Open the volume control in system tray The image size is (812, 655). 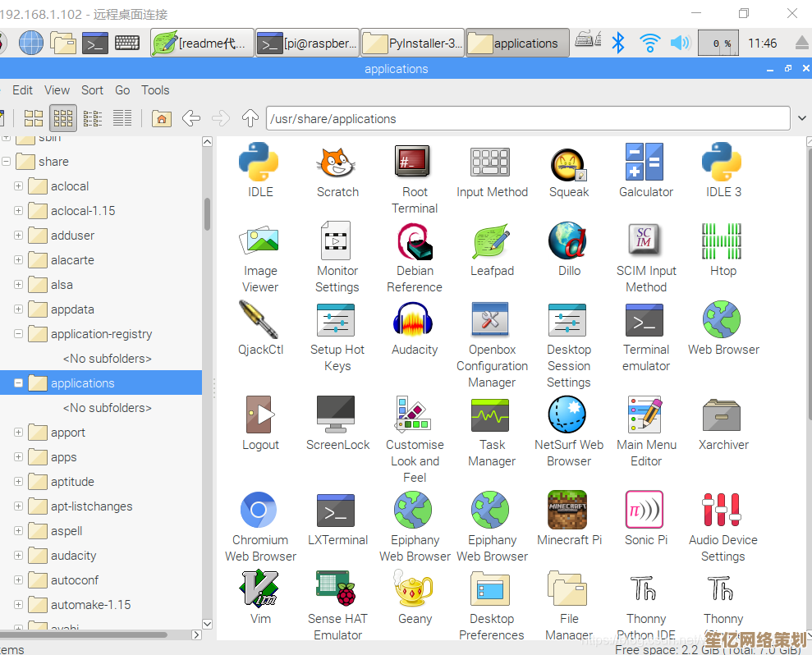click(680, 44)
